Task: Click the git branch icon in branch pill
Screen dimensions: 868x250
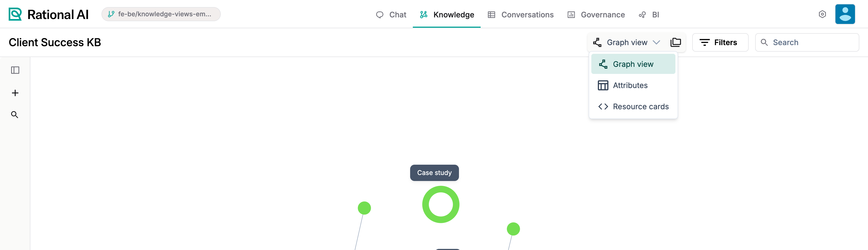Action: (x=111, y=14)
